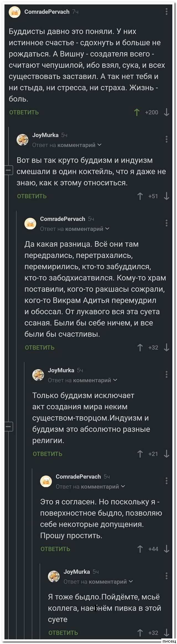Click JoyMurka's tiger avatar on first reply
177x644 pixels.
point(23,140)
